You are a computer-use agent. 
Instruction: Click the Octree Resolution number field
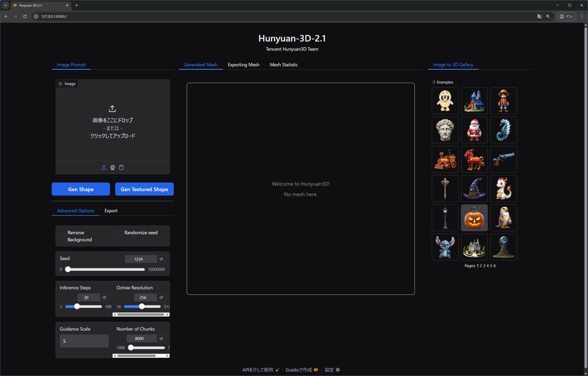[x=145, y=297]
